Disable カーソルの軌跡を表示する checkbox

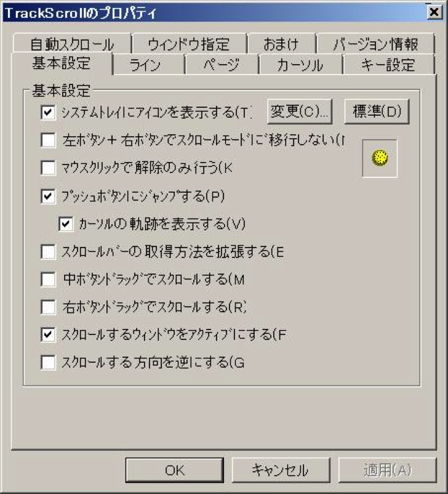pyautogui.click(x=66, y=224)
